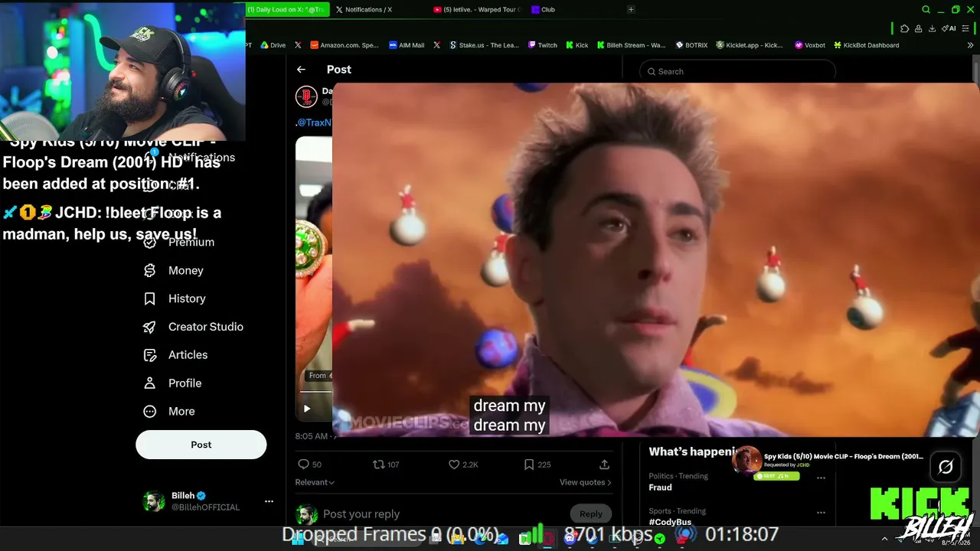Viewport: 980px width, 551px height.
Task: Click the reply icon showing 50
Action: (x=303, y=465)
